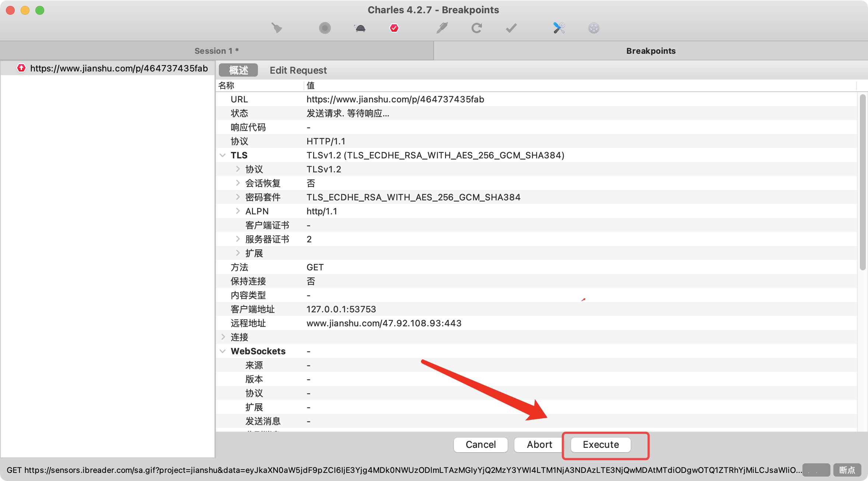Viewport: 868px width, 481px height.
Task: Select the WebSockets 版本 row
Action: tap(536, 379)
